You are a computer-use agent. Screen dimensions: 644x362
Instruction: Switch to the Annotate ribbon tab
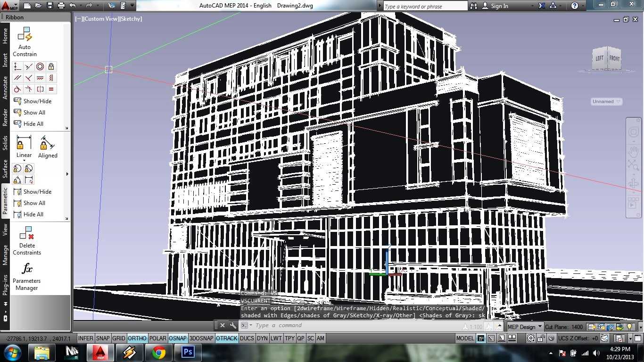5,88
